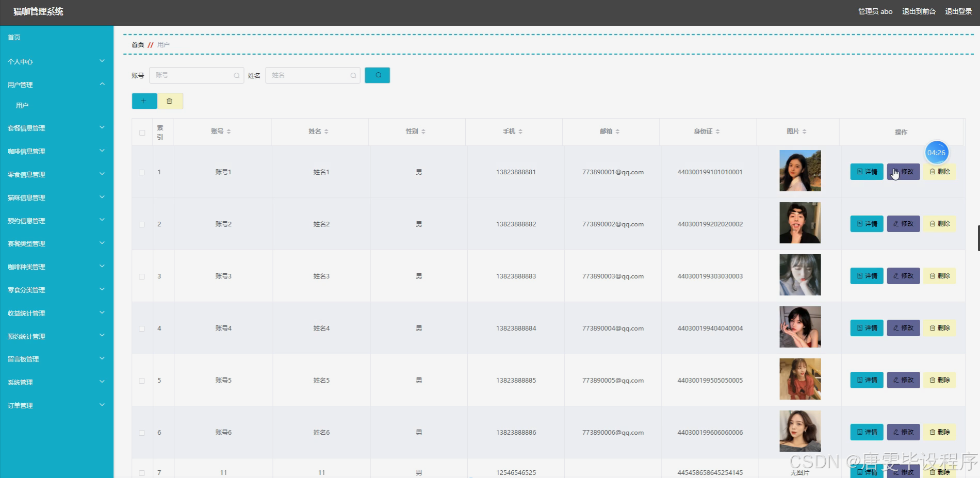
Task: Sort by 手机 column arrows
Action: point(520,131)
